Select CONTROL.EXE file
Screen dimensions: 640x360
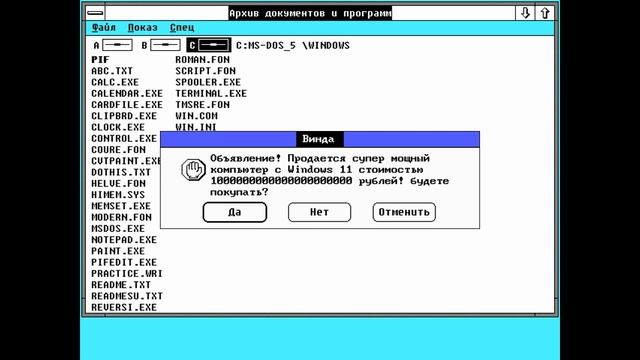point(124,138)
